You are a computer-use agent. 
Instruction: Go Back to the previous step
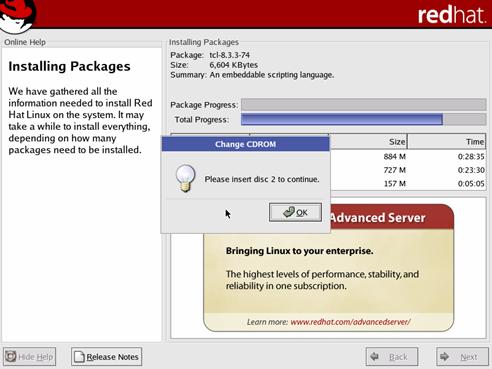tap(392, 357)
